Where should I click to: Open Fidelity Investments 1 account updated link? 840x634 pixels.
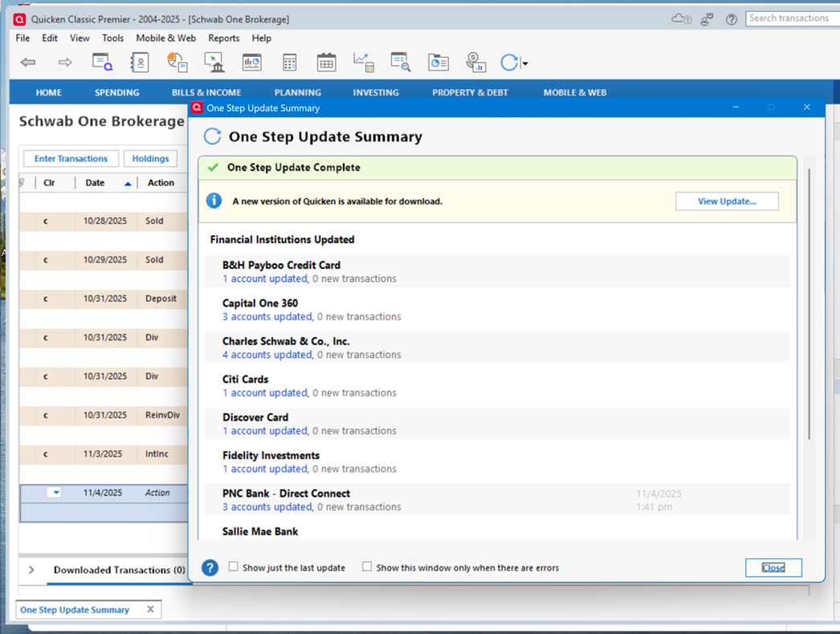(265, 469)
